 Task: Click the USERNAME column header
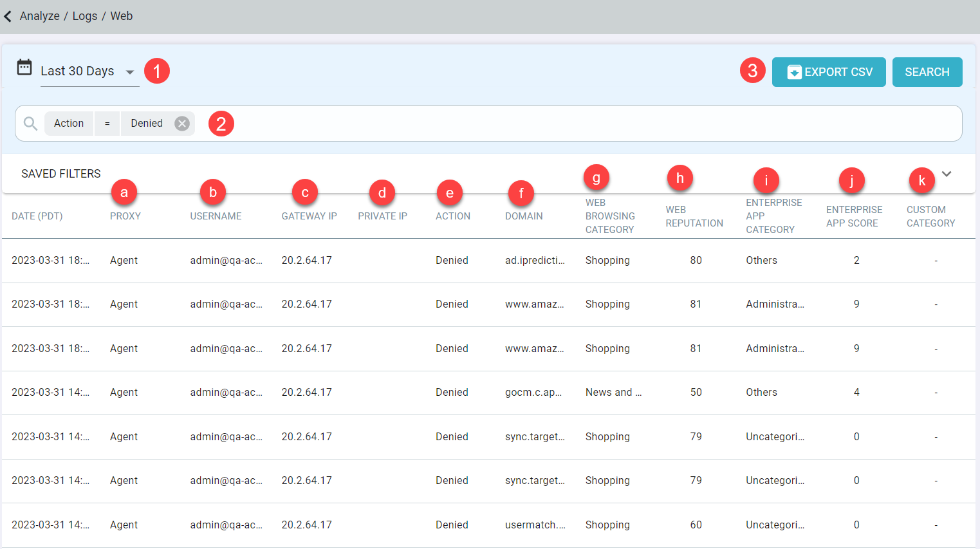point(215,216)
